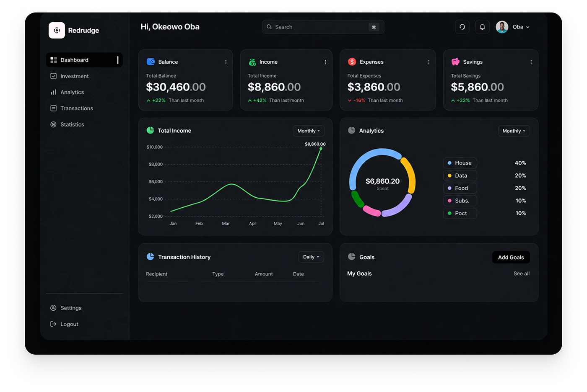
Task: Click the Oba profile avatar
Action: coord(502,27)
